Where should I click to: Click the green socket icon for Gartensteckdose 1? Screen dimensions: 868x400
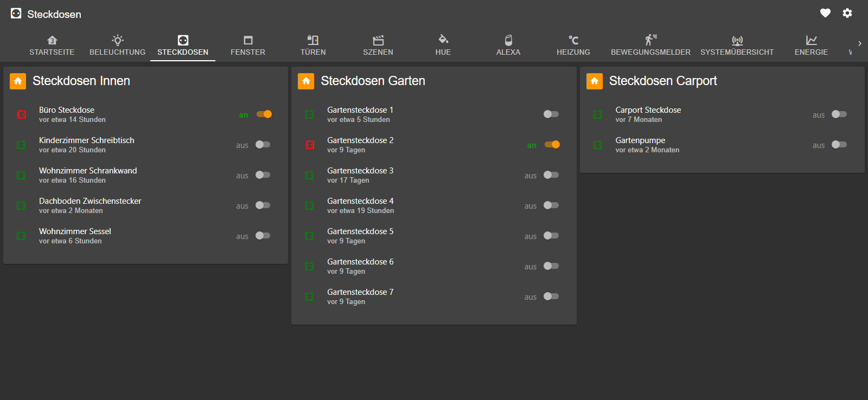[309, 114]
